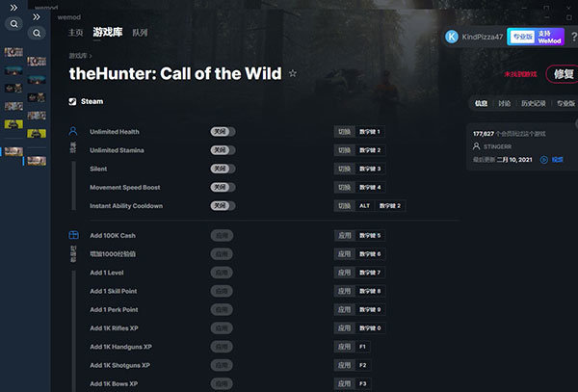Screen dimensions: 578x392
Task: Open the search icon in the left sidebar
Action: coord(14,24)
